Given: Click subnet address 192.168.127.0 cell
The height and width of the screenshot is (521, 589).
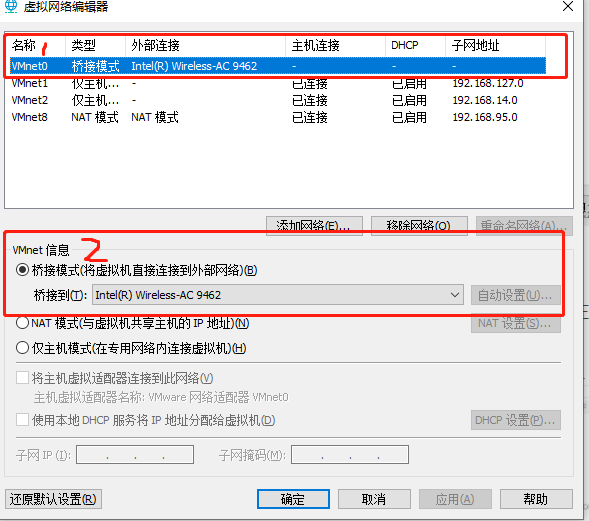Looking at the screenshot, I should pyautogui.click(x=488, y=83).
